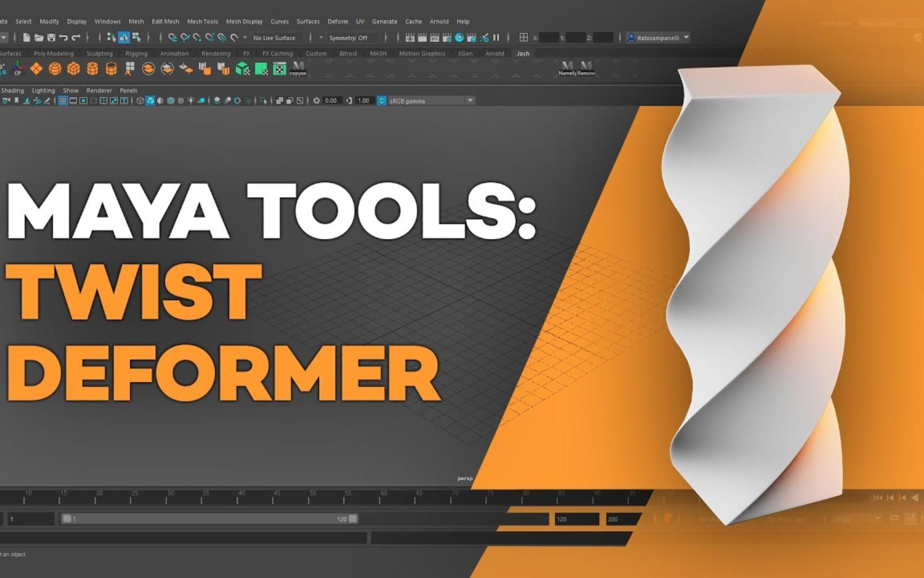
Task: Click the Save Scene disk icon
Action: tap(51, 37)
